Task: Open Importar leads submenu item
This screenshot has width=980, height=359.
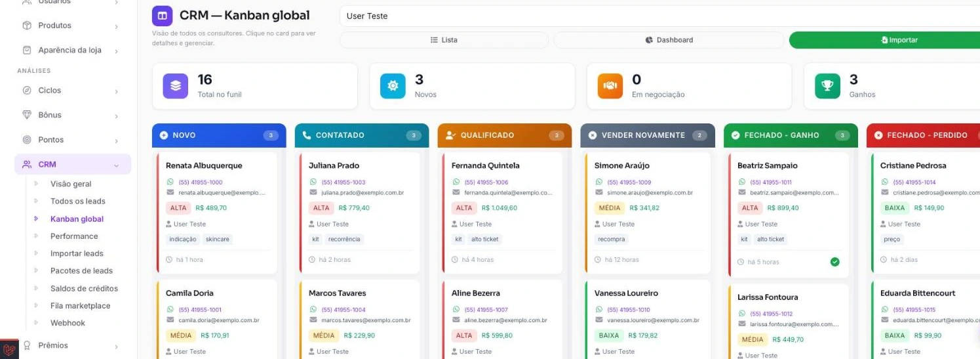Action: click(x=77, y=253)
